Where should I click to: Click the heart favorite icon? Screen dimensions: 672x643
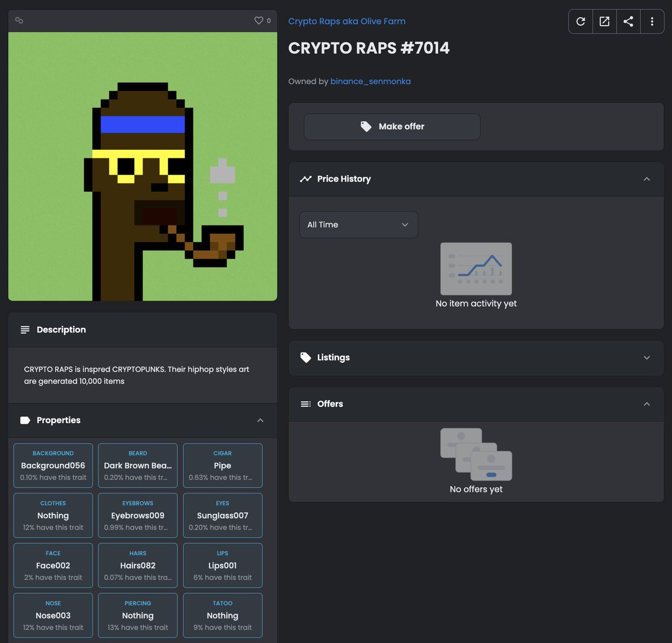[259, 21]
